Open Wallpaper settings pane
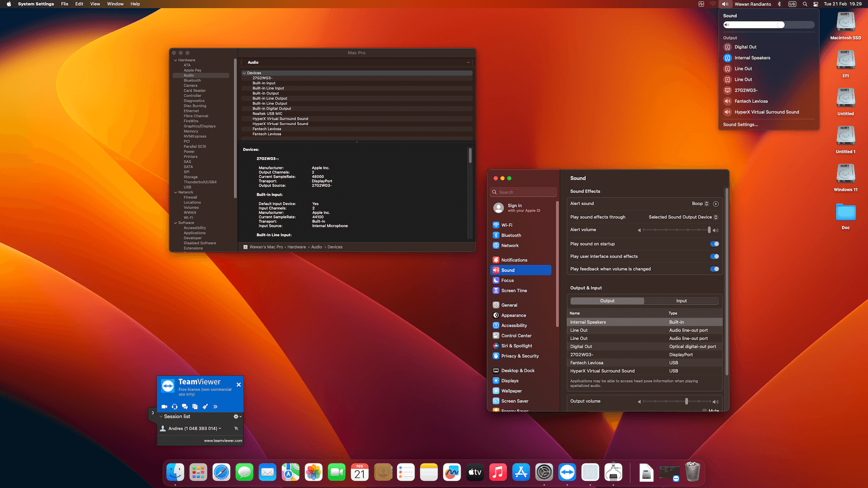 (x=521, y=391)
